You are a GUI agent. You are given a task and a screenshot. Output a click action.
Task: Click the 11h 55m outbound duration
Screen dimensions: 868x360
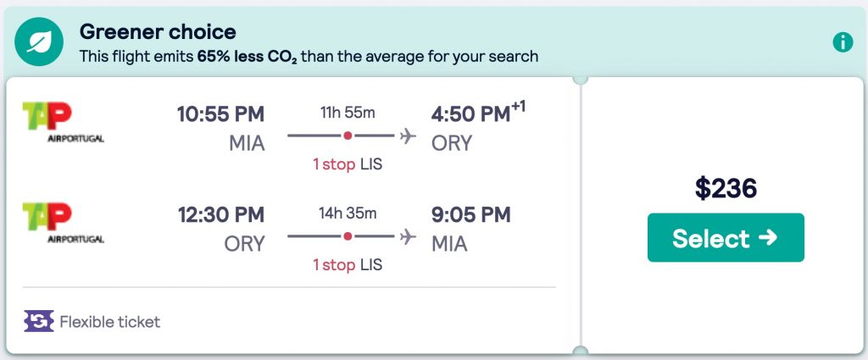348,112
